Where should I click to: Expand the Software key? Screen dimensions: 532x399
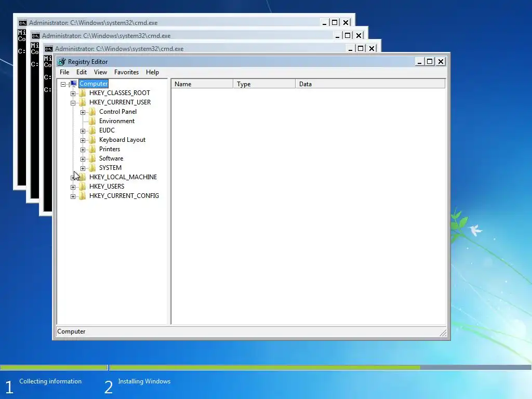click(x=83, y=159)
